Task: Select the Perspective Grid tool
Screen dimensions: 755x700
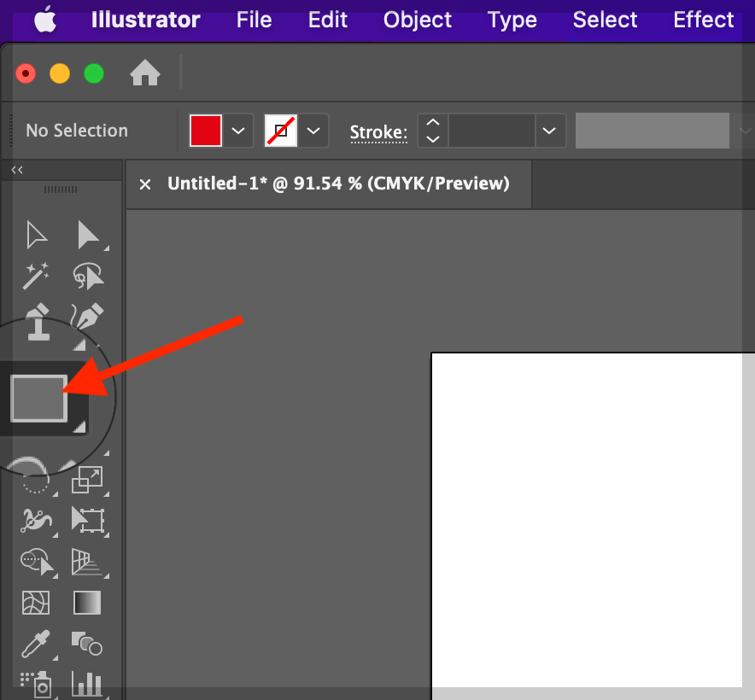Action: [86, 562]
